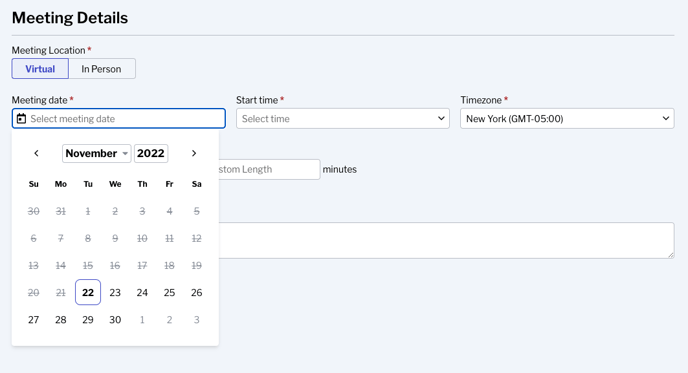Pick November 27 in calendar

click(x=33, y=319)
